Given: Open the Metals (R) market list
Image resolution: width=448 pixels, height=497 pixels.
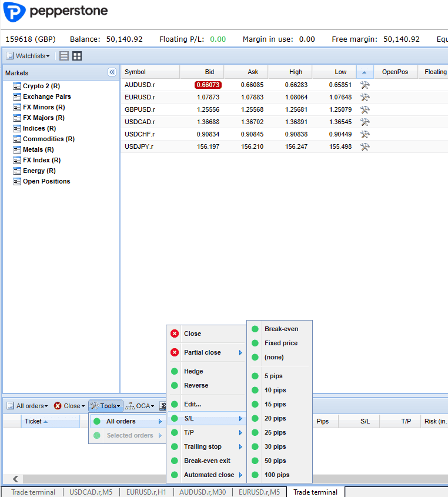Looking at the screenshot, I should pyautogui.click(x=38, y=149).
